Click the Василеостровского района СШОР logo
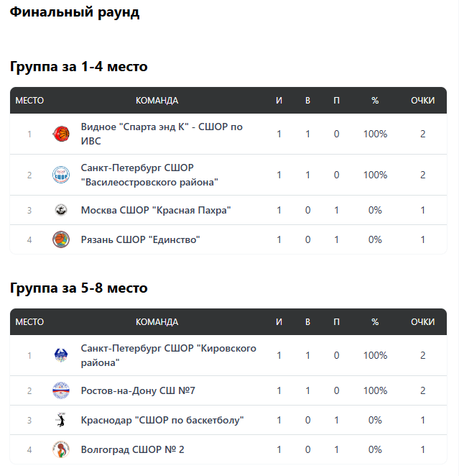 [61, 175]
